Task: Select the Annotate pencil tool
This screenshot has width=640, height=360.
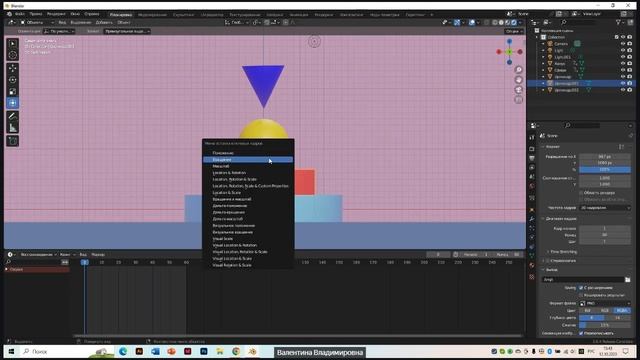Action: pos(13,117)
